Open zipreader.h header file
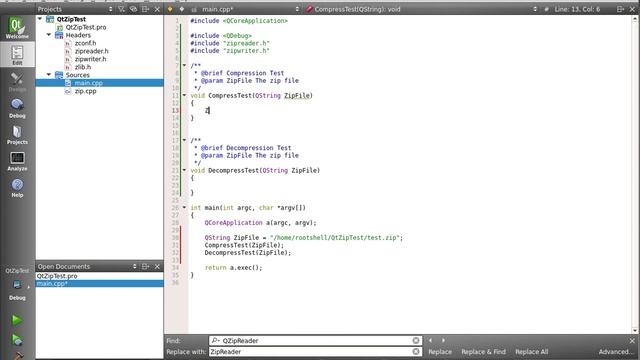 tap(91, 51)
